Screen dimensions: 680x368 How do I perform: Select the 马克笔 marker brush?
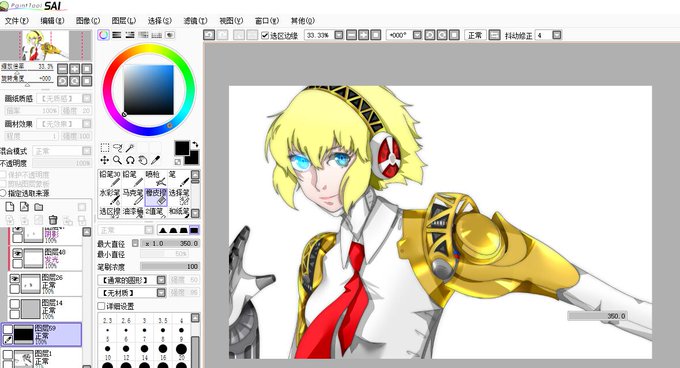click(x=133, y=196)
